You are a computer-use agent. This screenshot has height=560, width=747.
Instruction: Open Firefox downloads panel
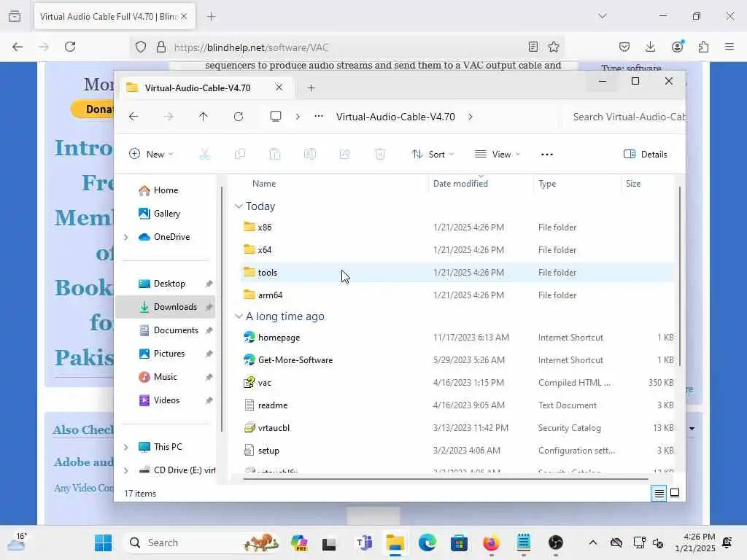click(650, 47)
